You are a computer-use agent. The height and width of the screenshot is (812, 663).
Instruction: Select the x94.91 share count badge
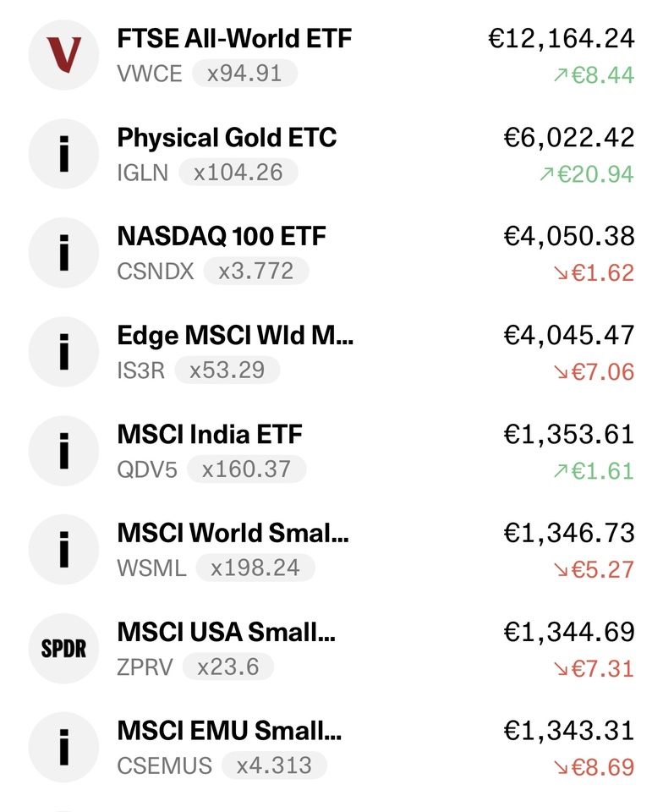point(244,74)
